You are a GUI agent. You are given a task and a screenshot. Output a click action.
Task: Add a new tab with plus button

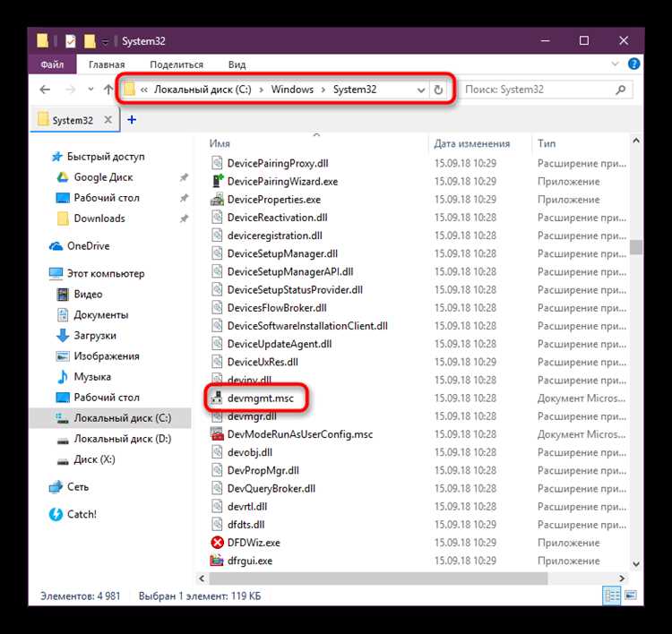[x=132, y=120]
